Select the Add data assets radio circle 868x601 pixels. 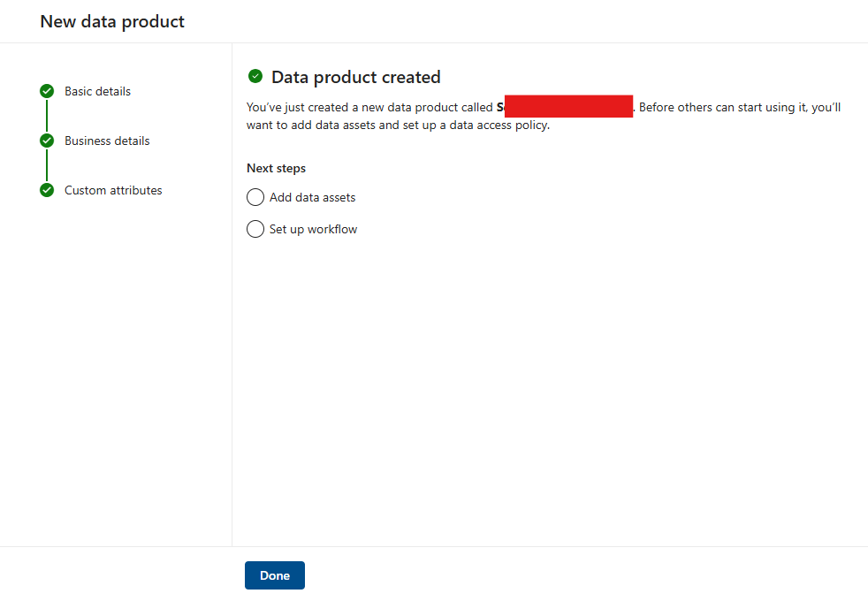tap(255, 197)
